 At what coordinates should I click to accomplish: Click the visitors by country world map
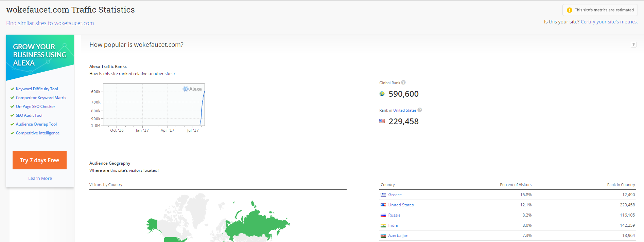(218, 217)
